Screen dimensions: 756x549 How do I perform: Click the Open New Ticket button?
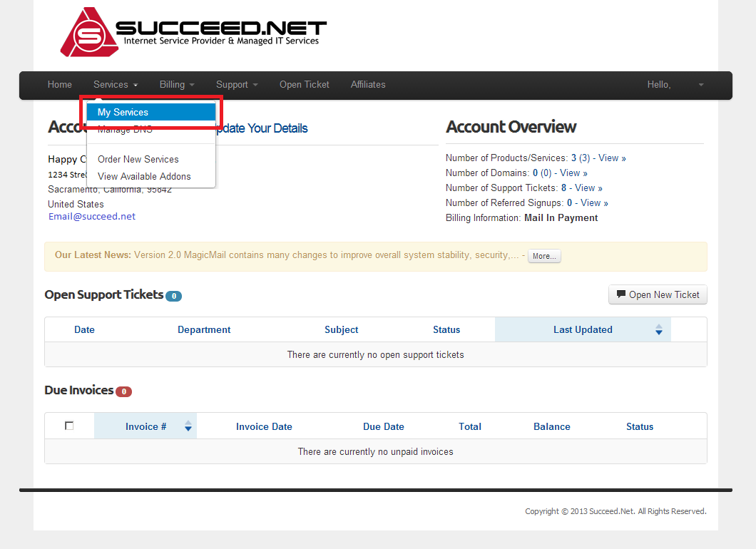[x=658, y=294]
